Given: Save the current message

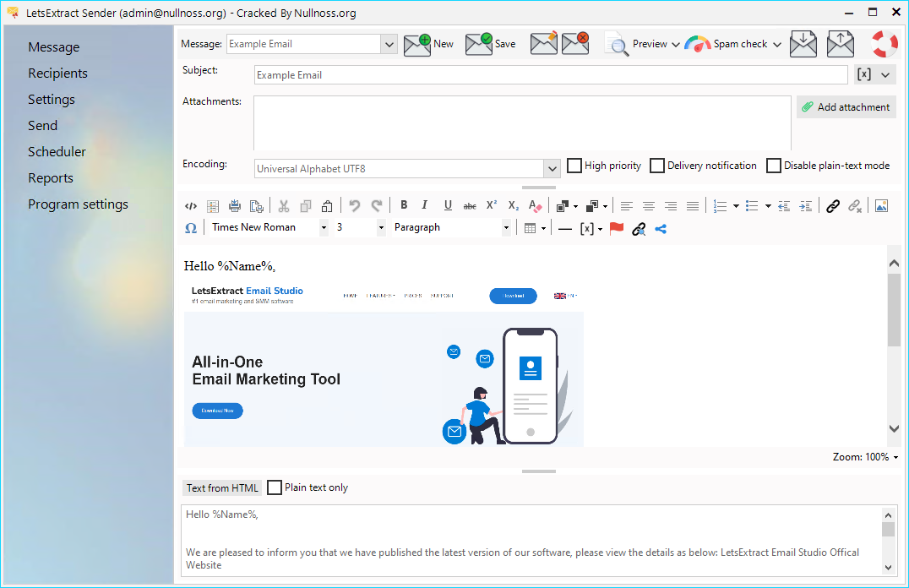Looking at the screenshot, I should (x=490, y=44).
